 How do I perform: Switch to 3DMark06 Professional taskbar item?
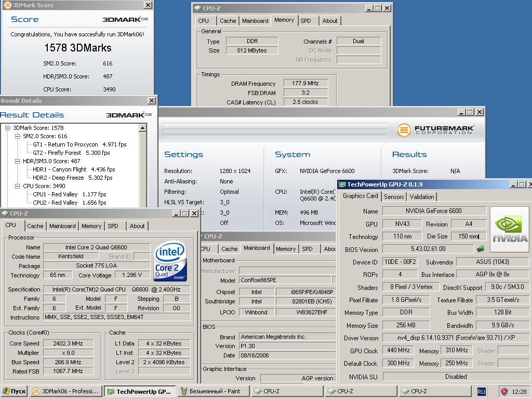pos(65,391)
